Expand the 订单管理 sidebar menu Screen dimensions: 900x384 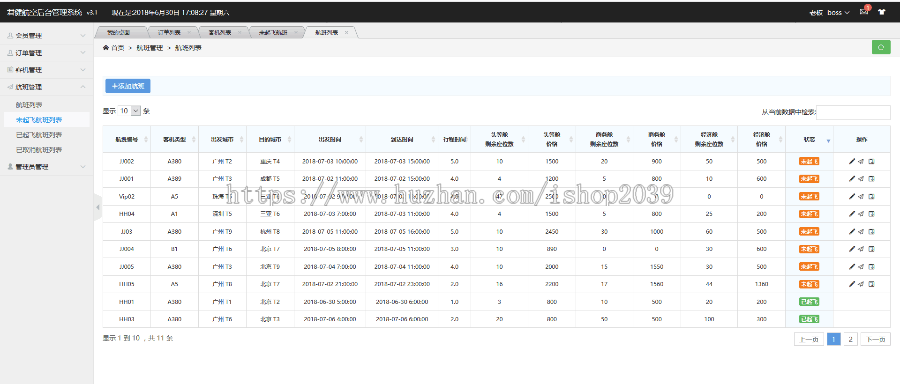click(x=46, y=53)
